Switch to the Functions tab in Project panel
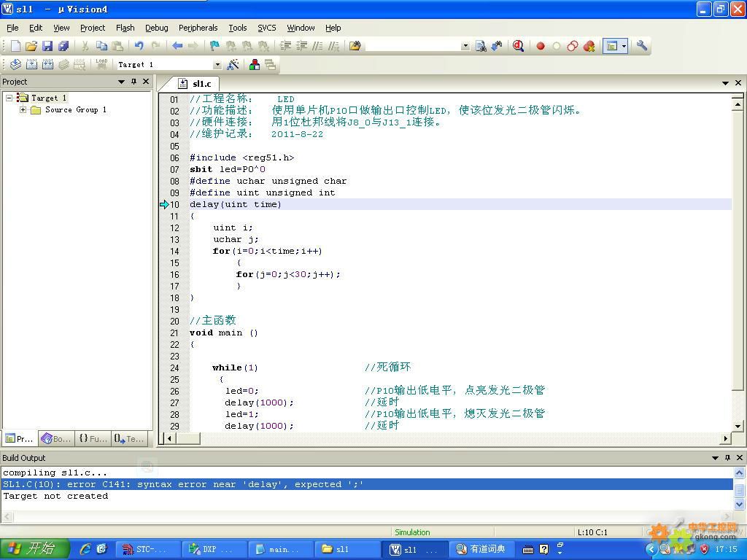747x560 pixels. (x=93, y=438)
